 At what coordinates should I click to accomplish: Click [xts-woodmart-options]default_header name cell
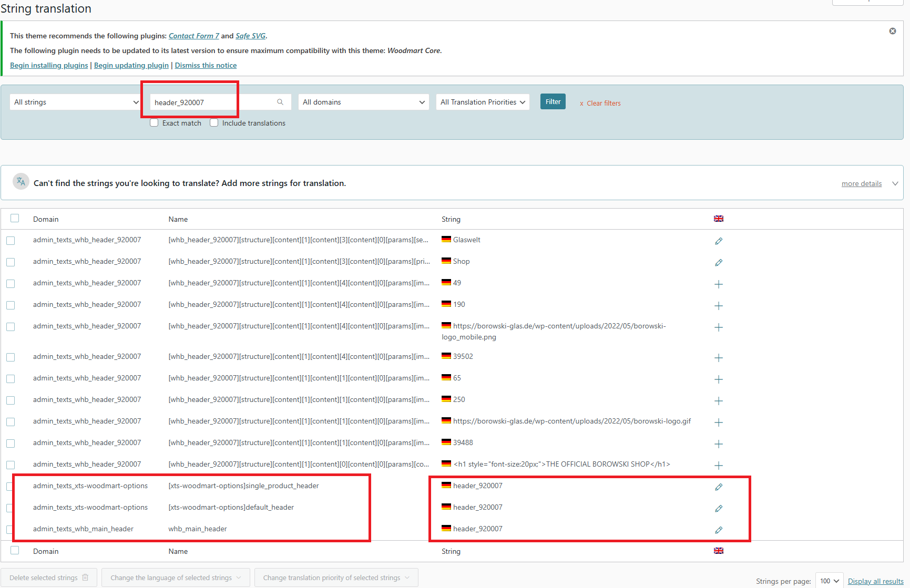[x=231, y=507]
